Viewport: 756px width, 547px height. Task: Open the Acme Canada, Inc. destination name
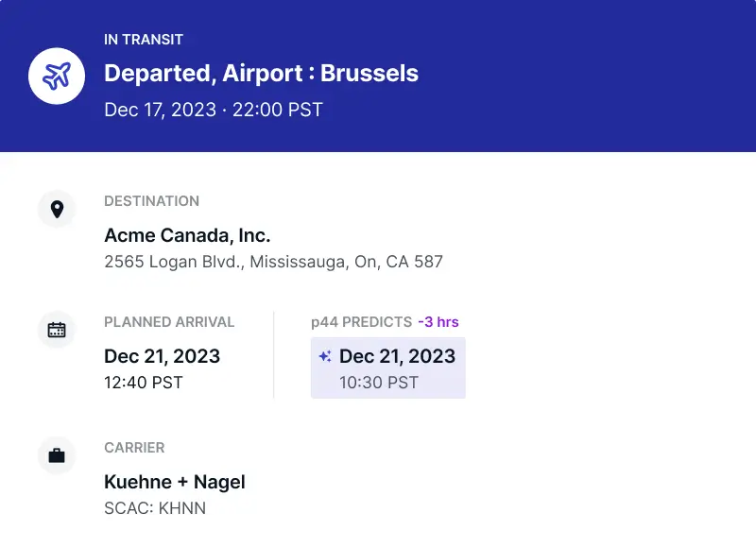tap(187, 235)
